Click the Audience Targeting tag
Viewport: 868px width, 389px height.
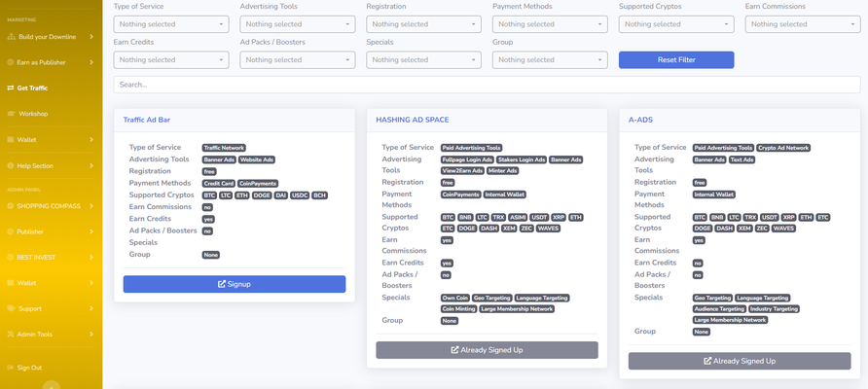click(x=719, y=308)
